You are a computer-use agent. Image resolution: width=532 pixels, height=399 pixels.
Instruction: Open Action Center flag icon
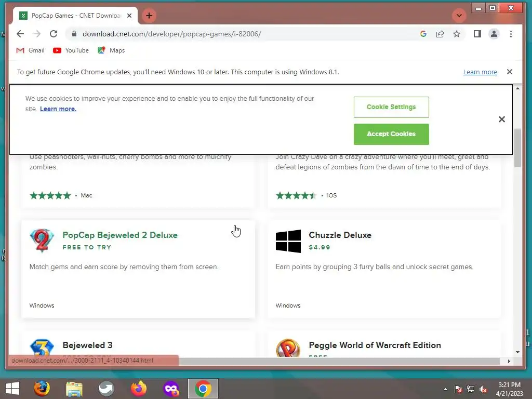click(x=458, y=389)
